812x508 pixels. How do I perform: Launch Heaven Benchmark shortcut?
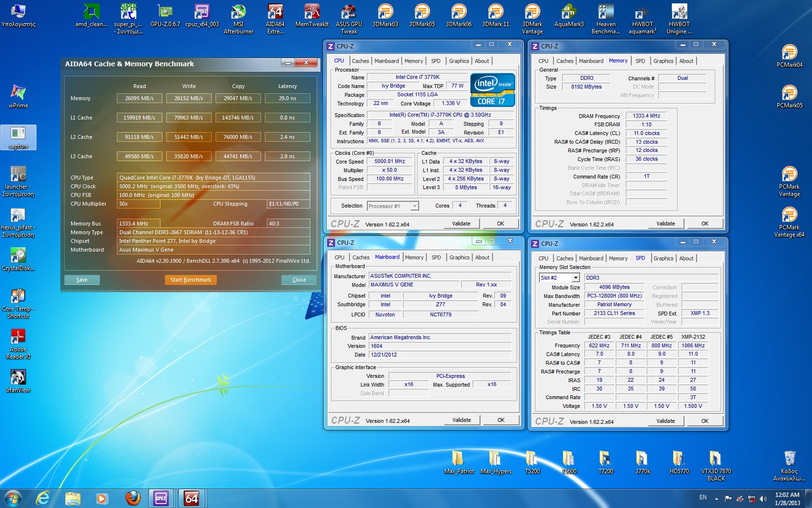click(606, 19)
